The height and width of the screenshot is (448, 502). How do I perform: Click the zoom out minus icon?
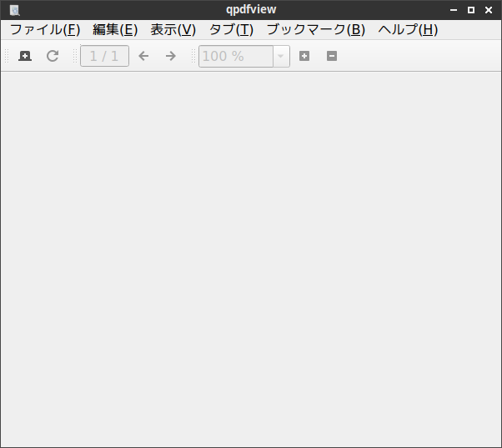[x=332, y=56]
